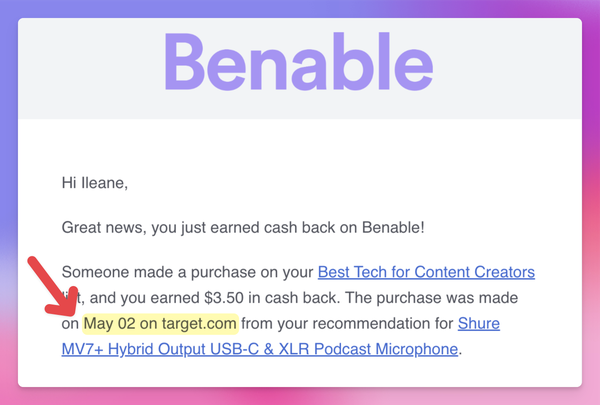
Task: Click the Hi Ileane greeting
Action: coord(94,183)
